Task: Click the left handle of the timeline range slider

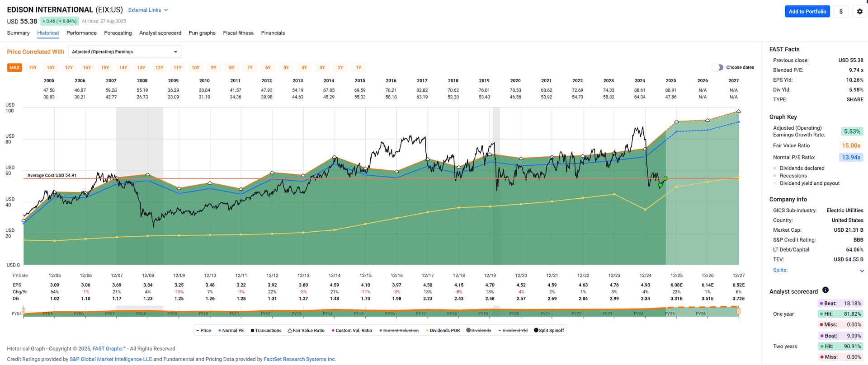Action: [x=24, y=311]
